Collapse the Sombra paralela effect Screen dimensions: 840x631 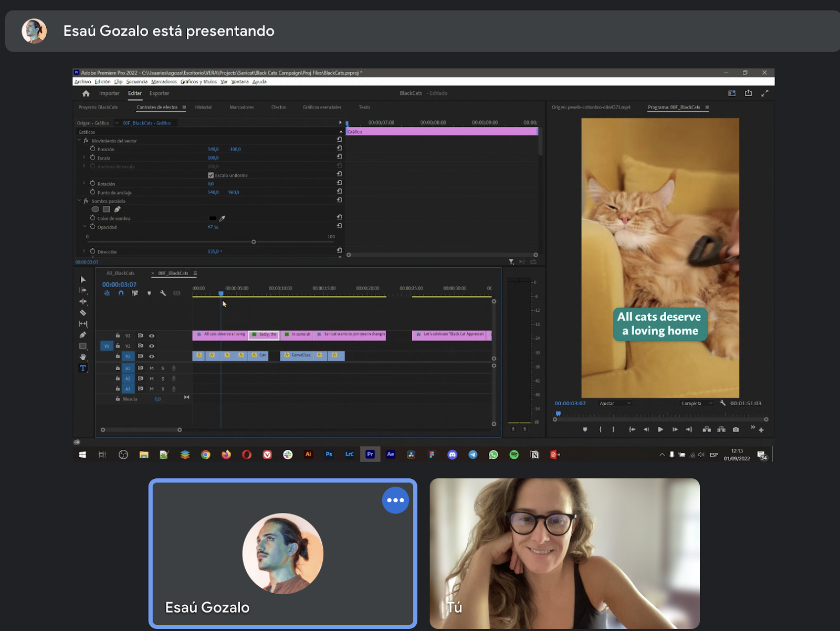point(79,201)
